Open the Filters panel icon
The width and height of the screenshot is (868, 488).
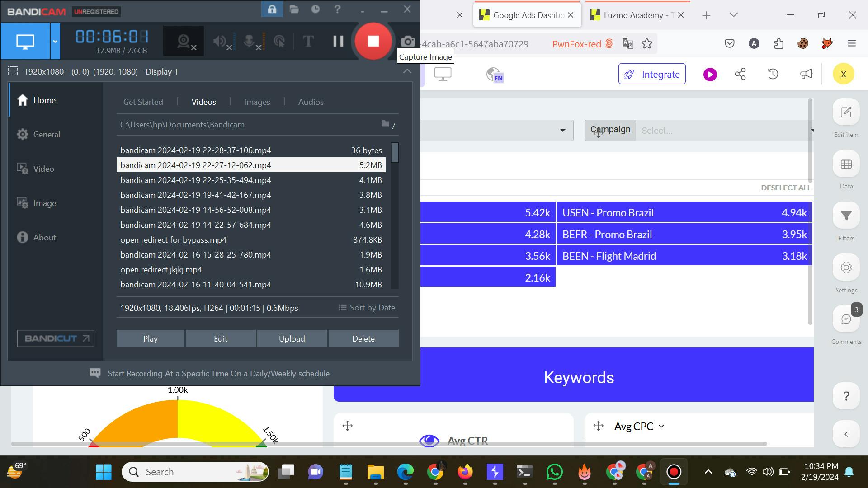tap(846, 216)
